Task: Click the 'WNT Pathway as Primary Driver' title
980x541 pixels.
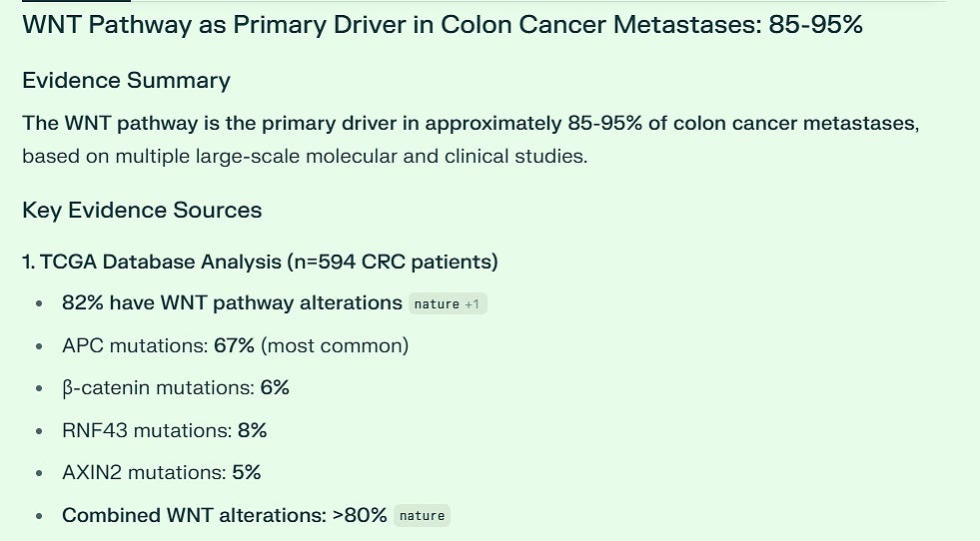Action: (x=443, y=25)
